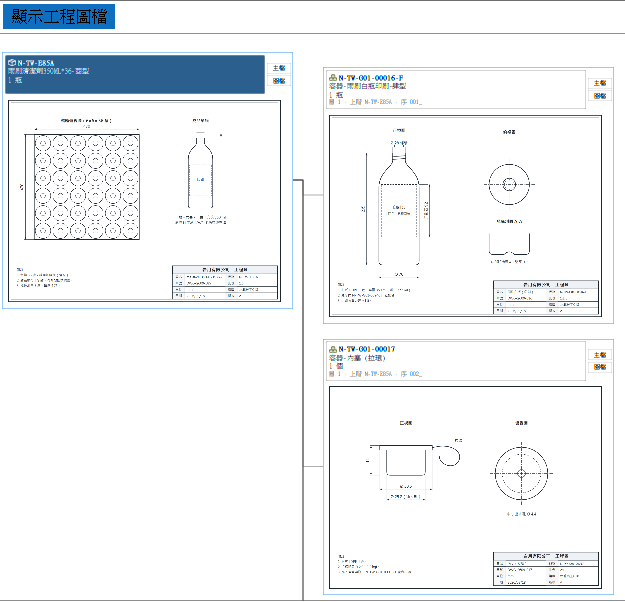625x602 pixels.
Task: Click the 上層 N-TW-E85A 序 002 link text
Action: point(375,374)
